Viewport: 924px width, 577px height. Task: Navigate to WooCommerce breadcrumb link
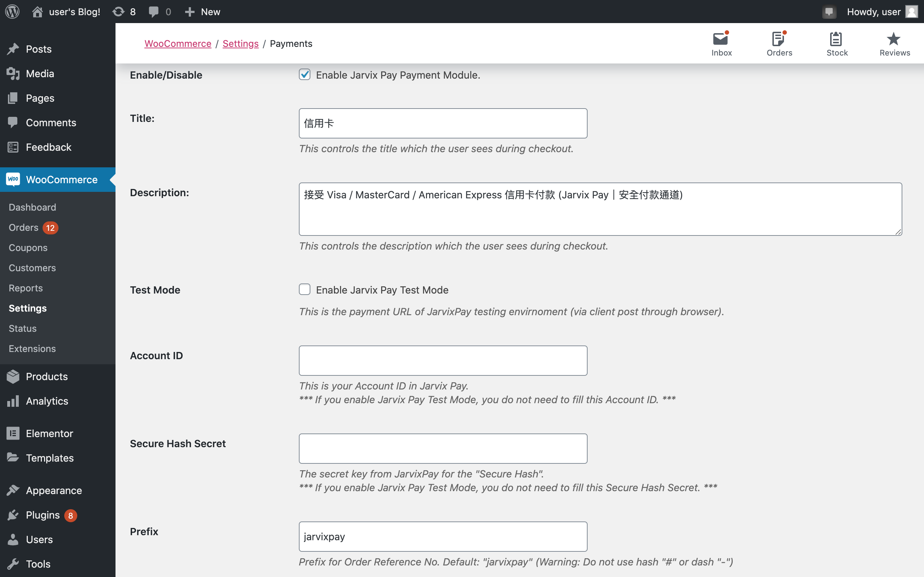[x=177, y=43]
